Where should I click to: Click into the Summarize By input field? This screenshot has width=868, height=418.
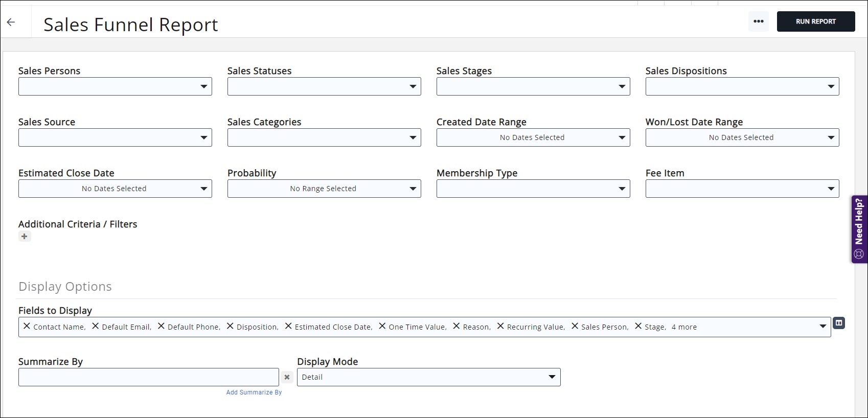(x=148, y=377)
